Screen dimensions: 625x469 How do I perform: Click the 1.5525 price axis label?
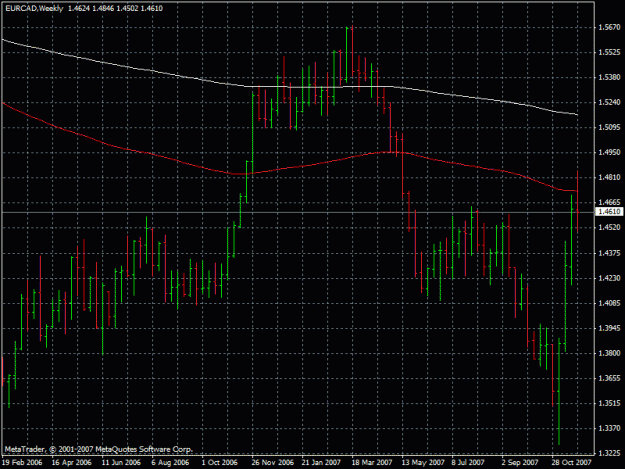tap(609, 52)
